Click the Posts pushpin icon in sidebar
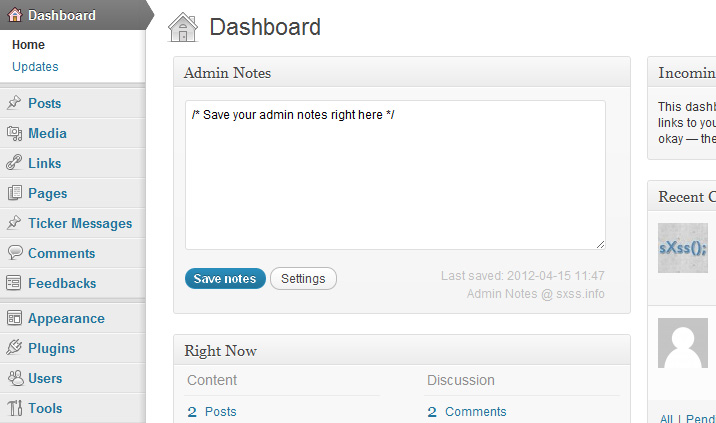This screenshot has height=423, width=716. (14, 103)
